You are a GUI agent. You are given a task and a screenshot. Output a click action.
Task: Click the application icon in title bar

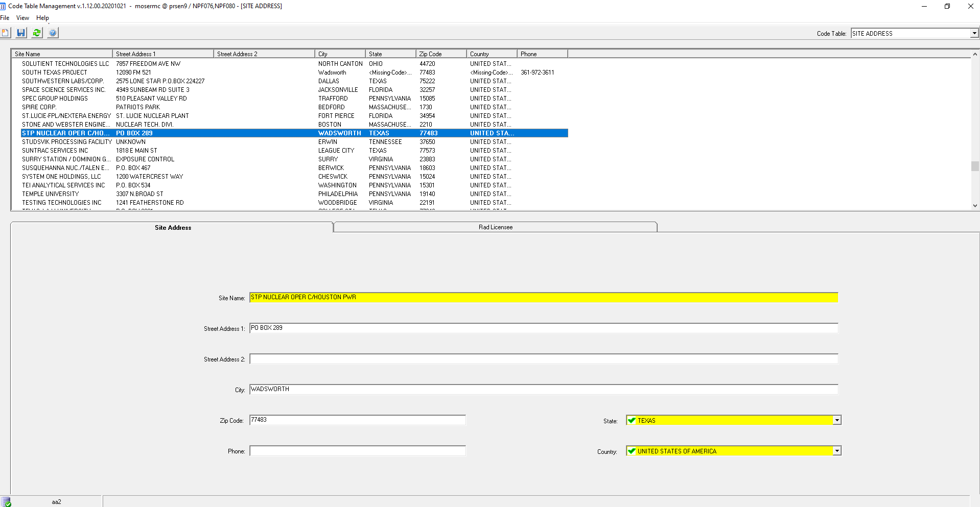[x=3, y=6]
